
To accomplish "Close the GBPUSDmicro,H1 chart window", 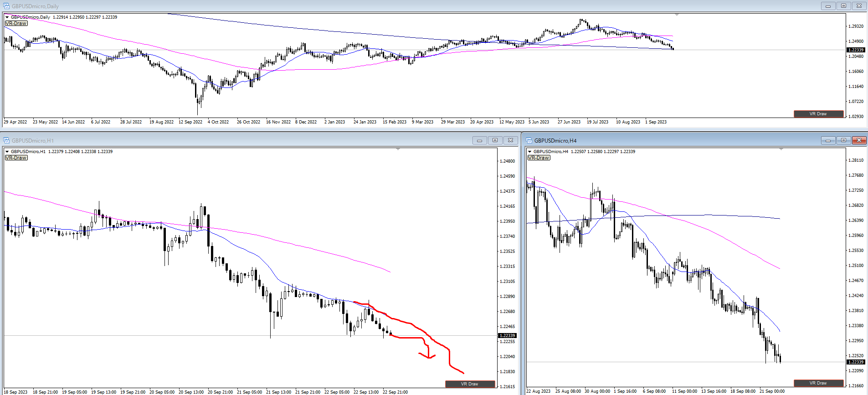I will point(510,140).
